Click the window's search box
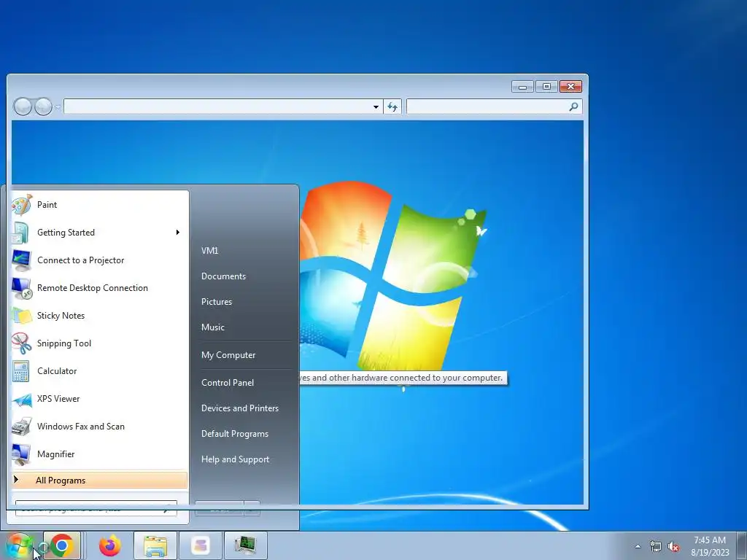Image resolution: width=747 pixels, height=560 pixels. (x=494, y=106)
